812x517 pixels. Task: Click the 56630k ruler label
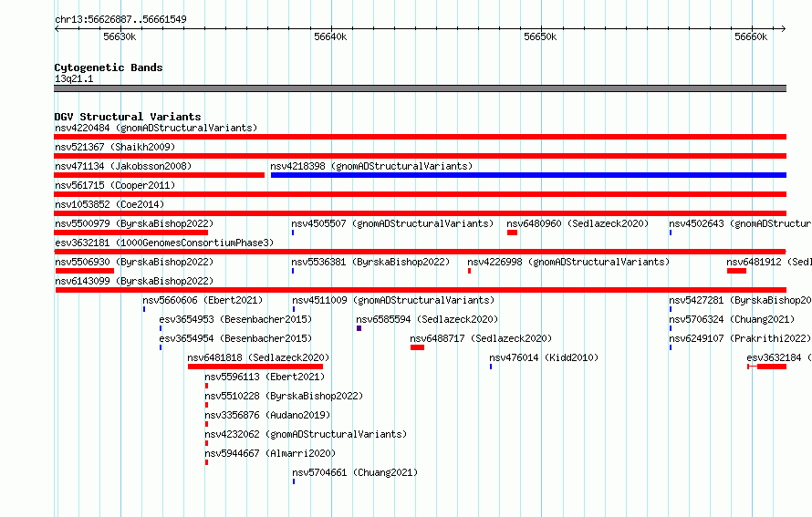(x=120, y=36)
